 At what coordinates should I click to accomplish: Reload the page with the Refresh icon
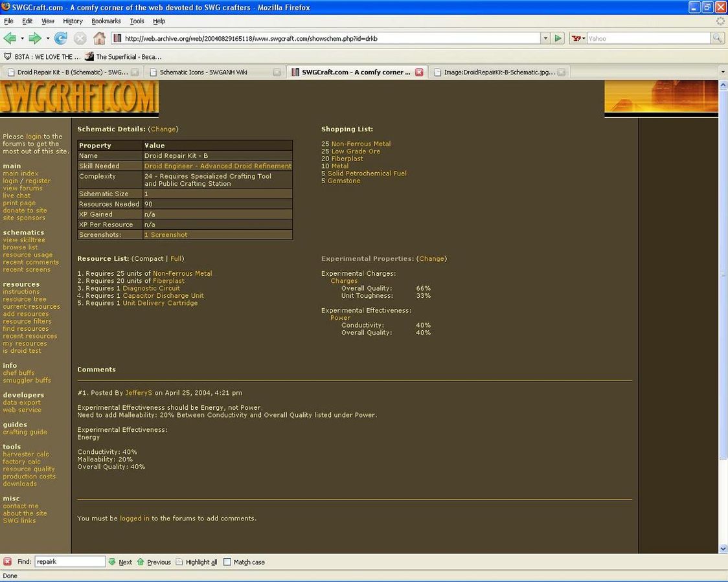[61, 39]
